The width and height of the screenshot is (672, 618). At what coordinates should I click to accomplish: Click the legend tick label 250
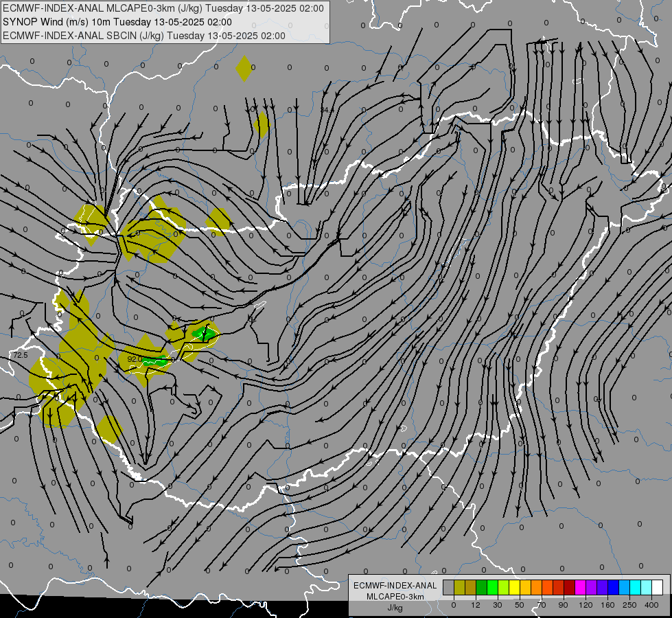tap(629, 605)
